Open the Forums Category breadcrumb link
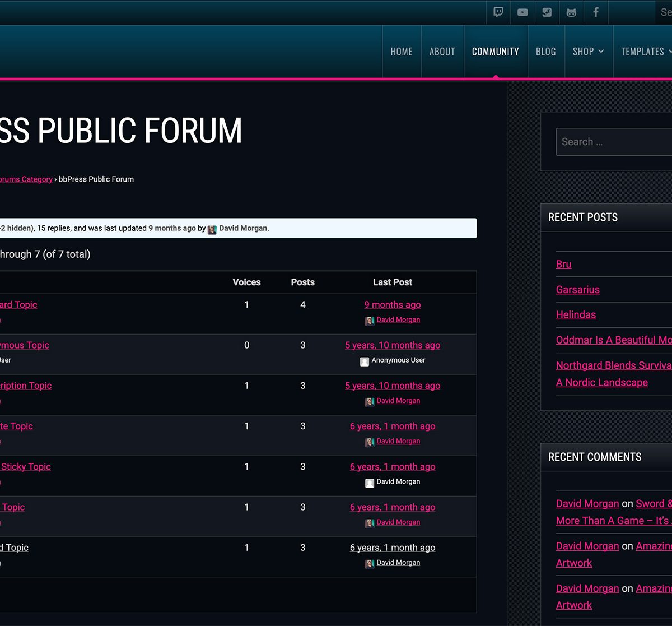The image size is (672, 626). tap(26, 179)
